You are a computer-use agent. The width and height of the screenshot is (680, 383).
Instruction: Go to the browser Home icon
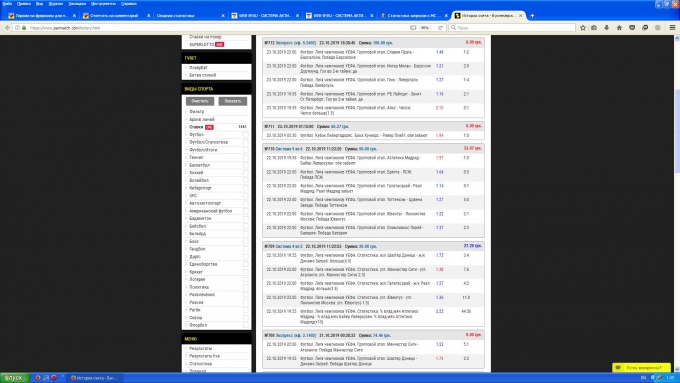point(619,27)
